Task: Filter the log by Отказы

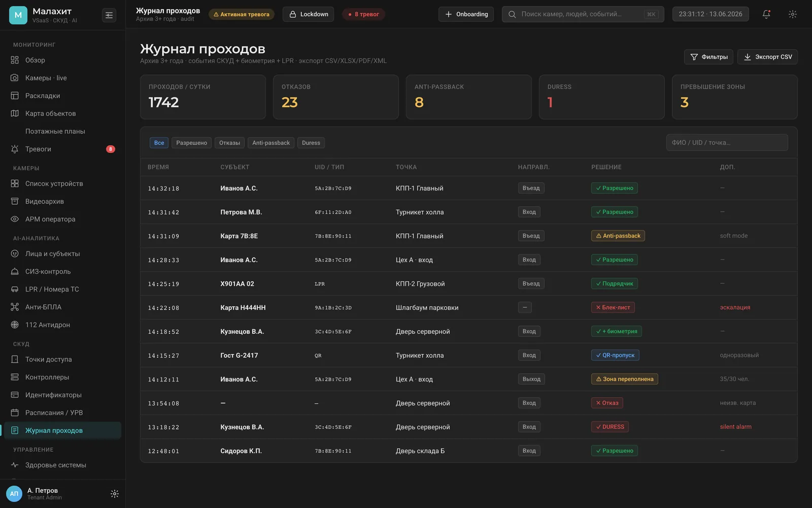Action: click(229, 143)
